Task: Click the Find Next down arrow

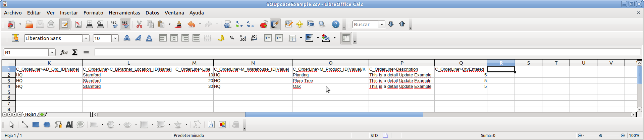Action: click(391, 24)
